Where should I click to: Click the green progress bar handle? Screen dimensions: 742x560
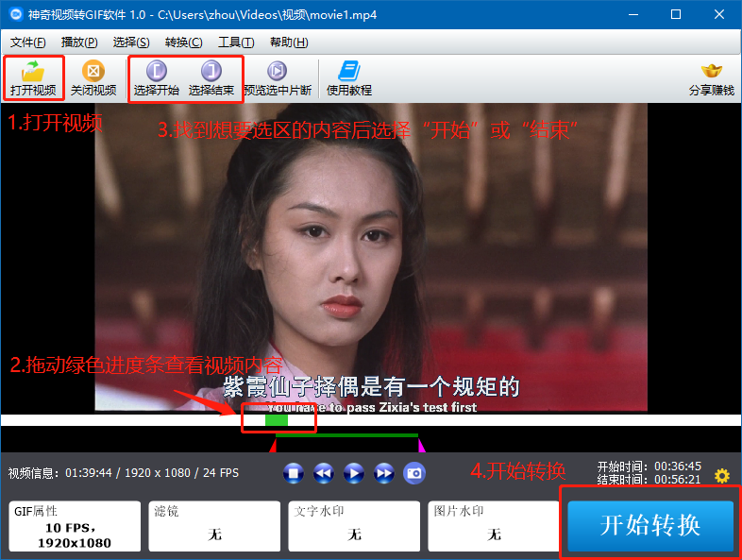pos(277,420)
